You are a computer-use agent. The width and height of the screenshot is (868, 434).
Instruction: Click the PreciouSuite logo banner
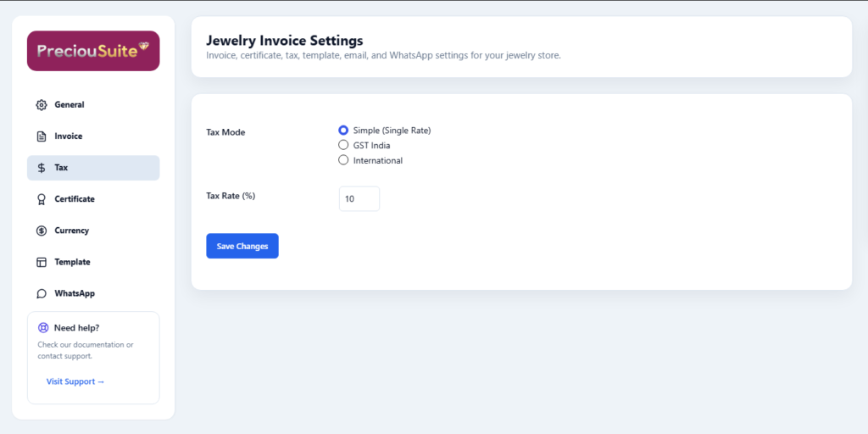tap(93, 51)
